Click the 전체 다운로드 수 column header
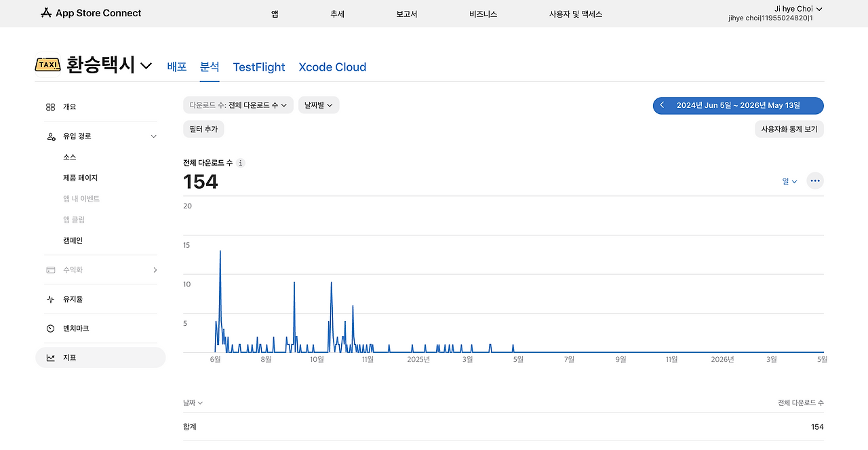This screenshot has width=868, height=450. 801,403
